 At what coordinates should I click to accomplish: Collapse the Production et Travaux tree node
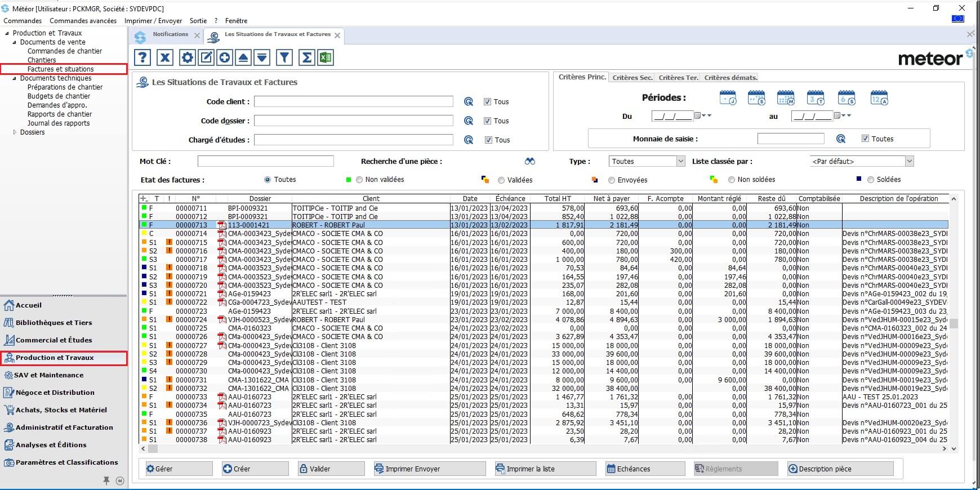click(6, 33)
